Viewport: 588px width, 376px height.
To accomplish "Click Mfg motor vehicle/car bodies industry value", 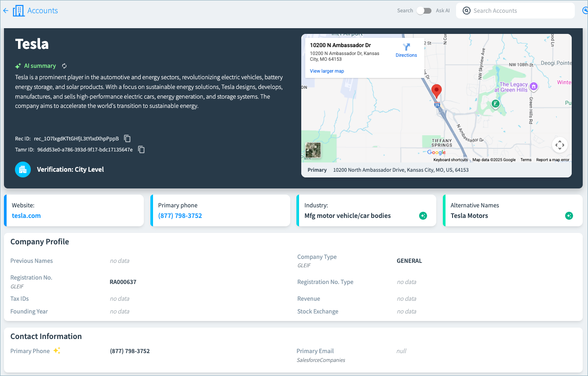I will pos(347,216).
